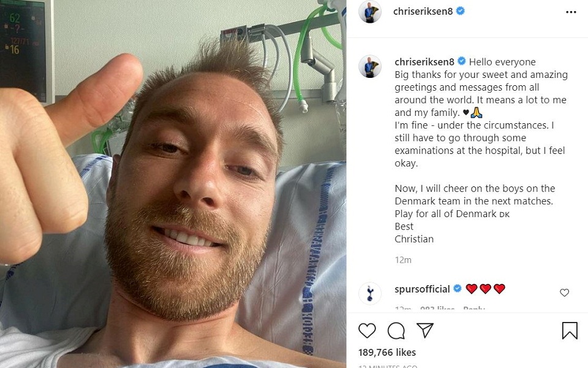
Task: Click caption author avatar picture
Action: 370,66
